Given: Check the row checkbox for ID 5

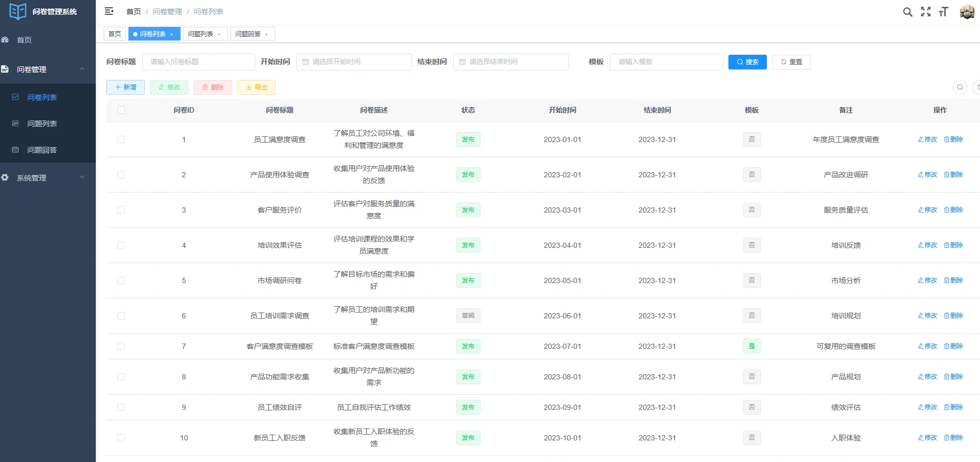Looking at the screenshot, I should [x=121, y=280].
